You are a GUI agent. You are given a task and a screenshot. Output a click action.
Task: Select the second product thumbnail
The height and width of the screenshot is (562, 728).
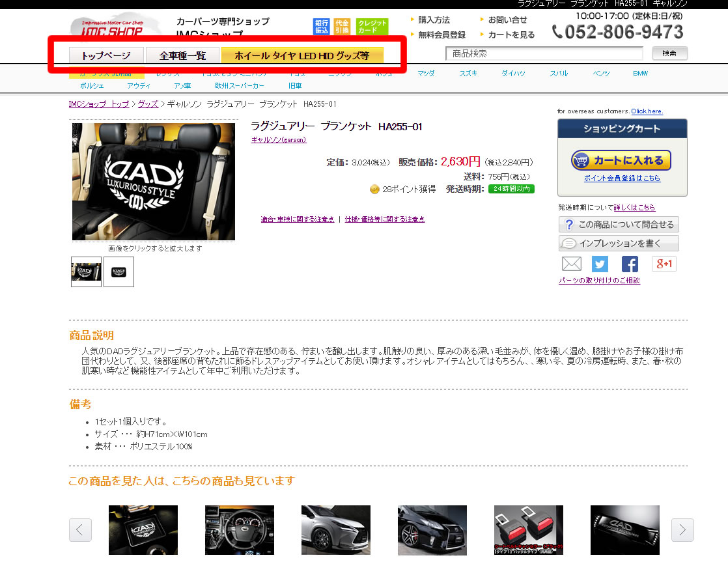[x=119, y=272]
